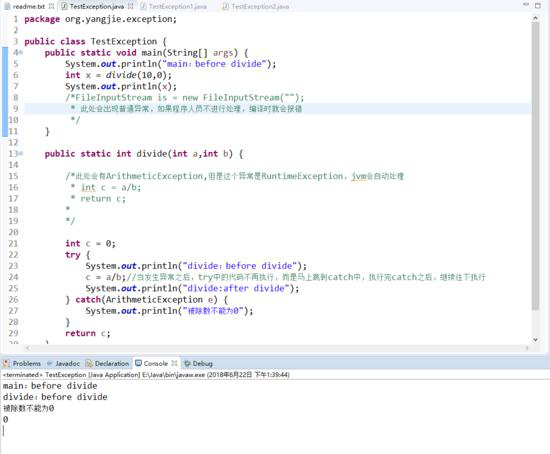Minimize the editor area
This screenshot has height=454, width=550.
point(525,5)
